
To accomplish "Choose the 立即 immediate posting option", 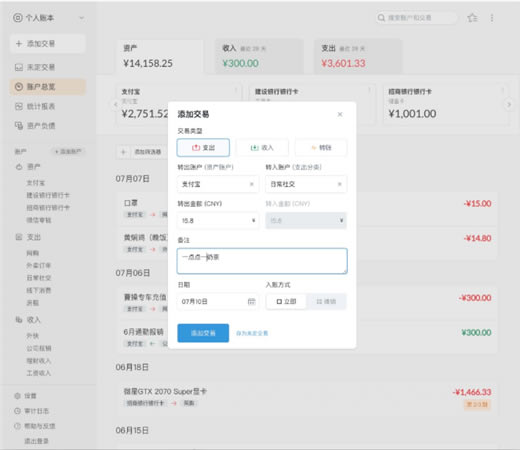I will (x=286, y=301).
